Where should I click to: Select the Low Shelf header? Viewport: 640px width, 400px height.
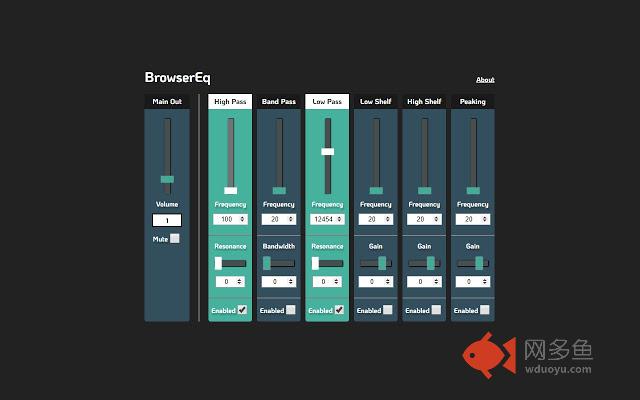point(376,102)
